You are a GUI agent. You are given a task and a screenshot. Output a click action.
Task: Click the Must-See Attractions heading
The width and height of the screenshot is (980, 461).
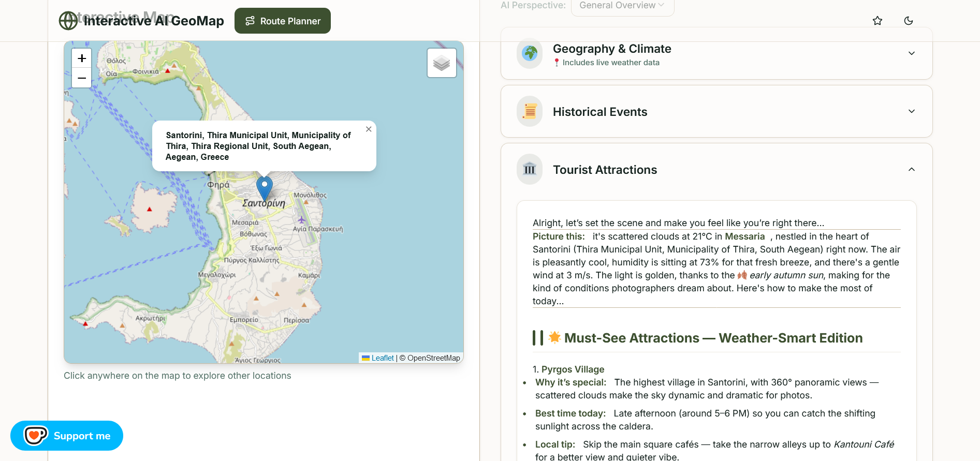[x=713, y=338]
